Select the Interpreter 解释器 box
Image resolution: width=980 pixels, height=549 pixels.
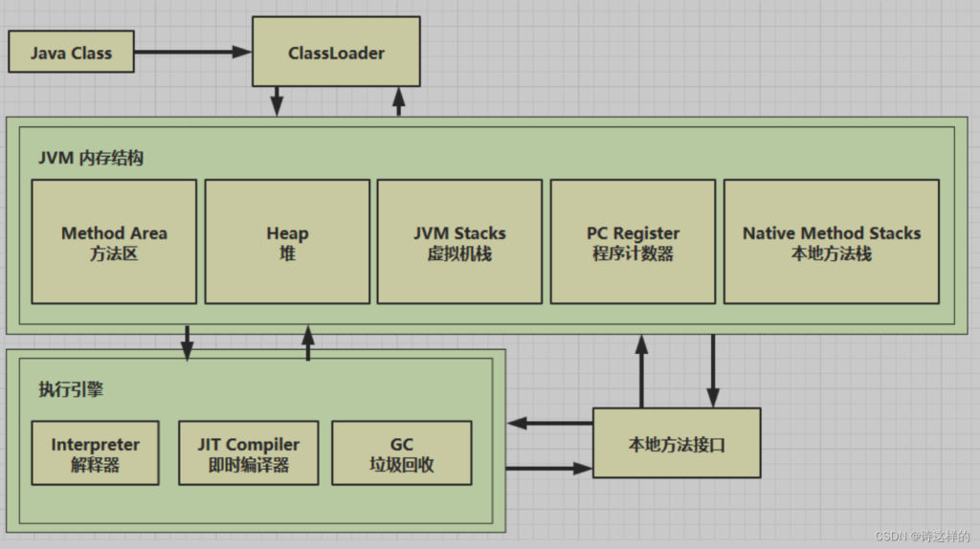(x=96, y=452)
